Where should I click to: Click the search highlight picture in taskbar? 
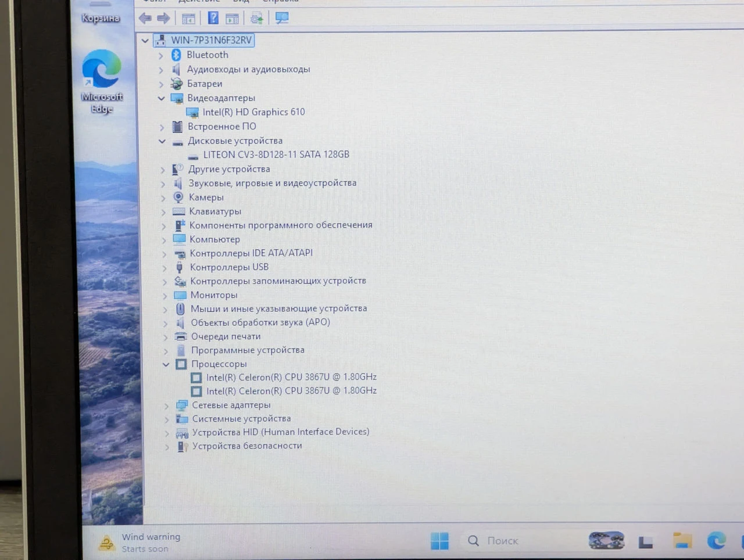[606, 541]
